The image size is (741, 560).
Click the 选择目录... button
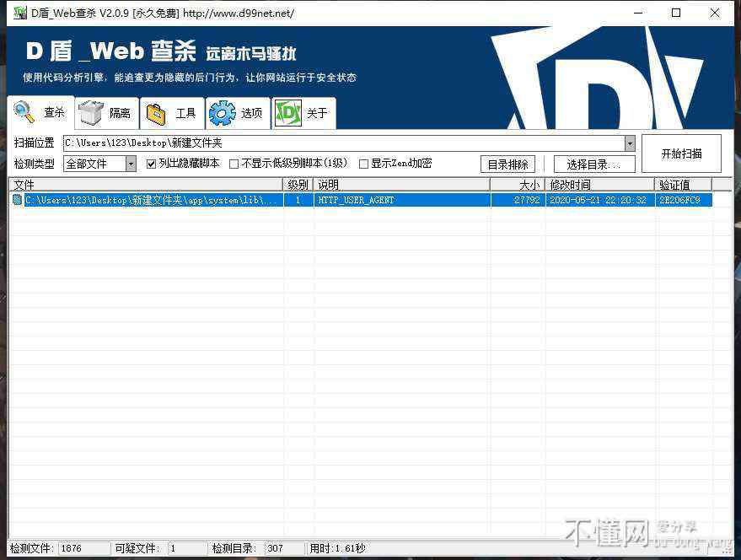point(593,164)
